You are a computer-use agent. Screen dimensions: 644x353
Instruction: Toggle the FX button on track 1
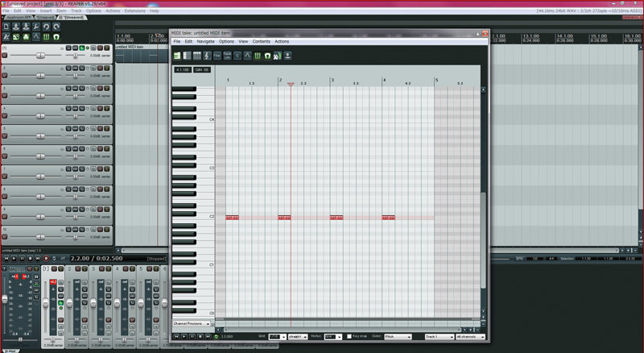(x=81, y=49)
